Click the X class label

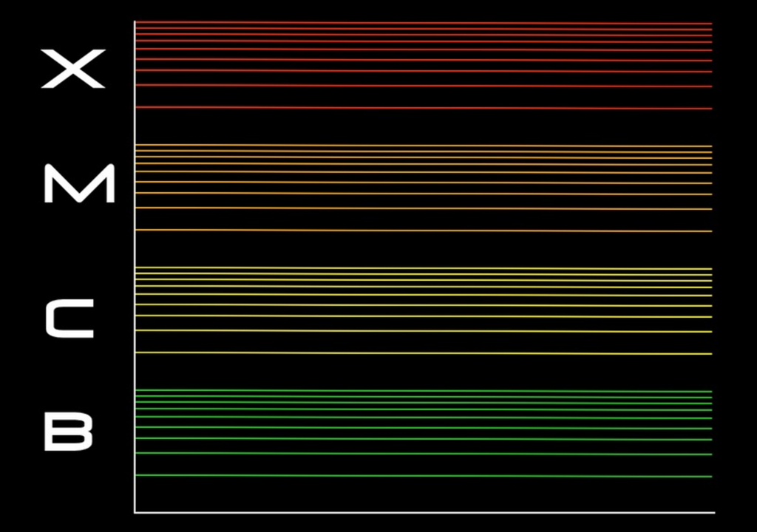[x=72, y=69]
